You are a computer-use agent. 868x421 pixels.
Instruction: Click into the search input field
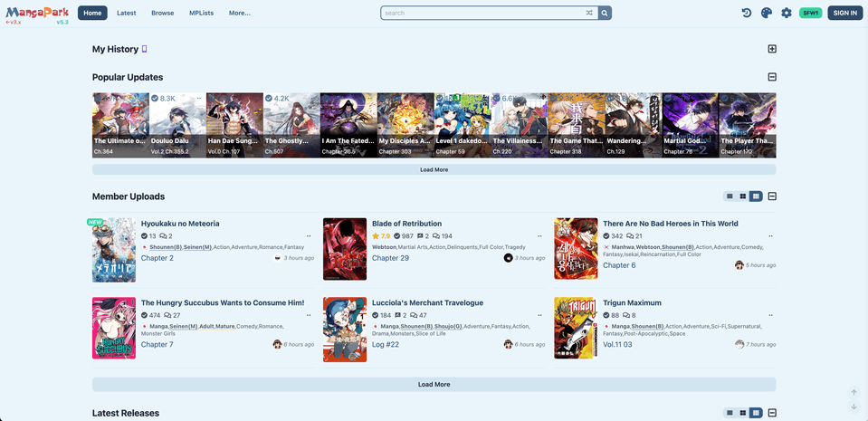[480, 13]
